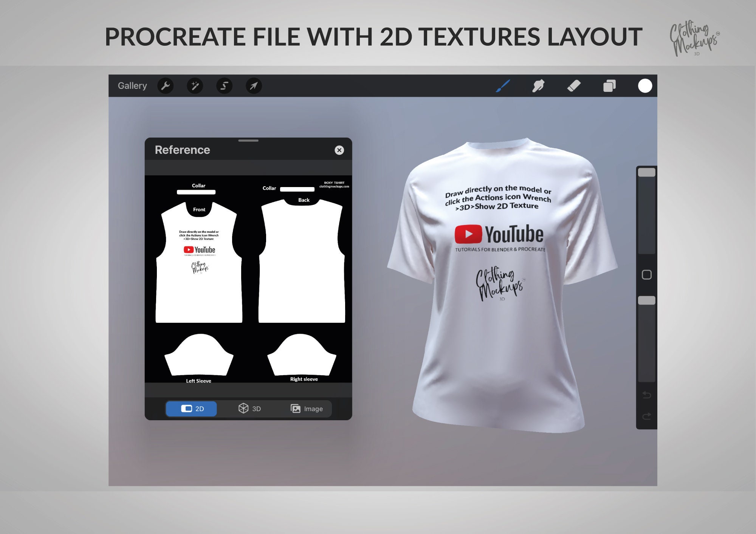756x534 pixels.
Task: Enable the 2D mode in Reference panel
Action: [191, 409]
